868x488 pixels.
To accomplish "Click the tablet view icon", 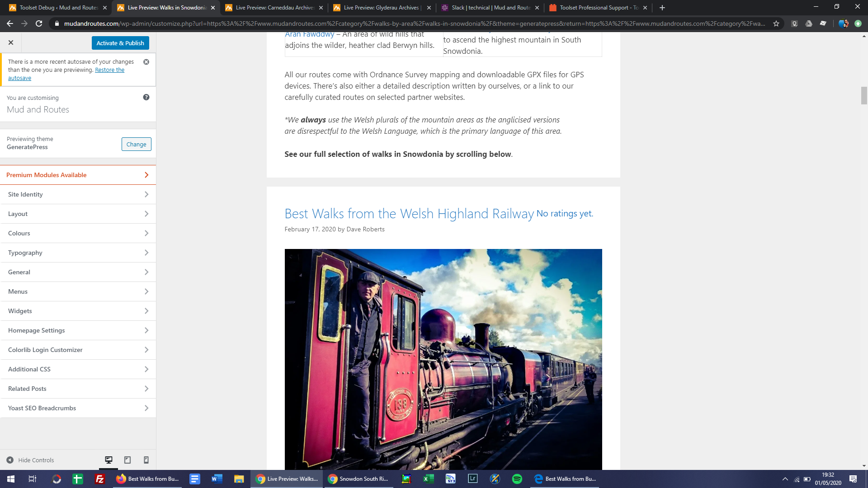I will pos(127,460).
